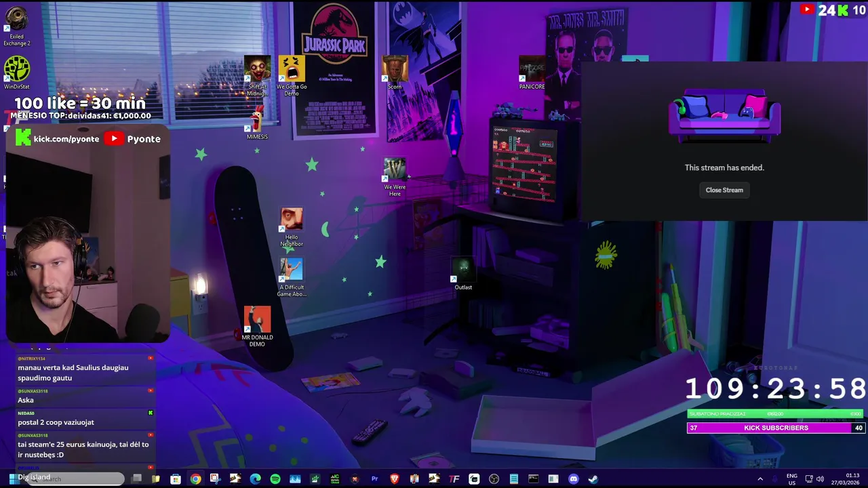Open the Windows Start menu
Screen dimensions: 868x488
click(x=13, y=479)
